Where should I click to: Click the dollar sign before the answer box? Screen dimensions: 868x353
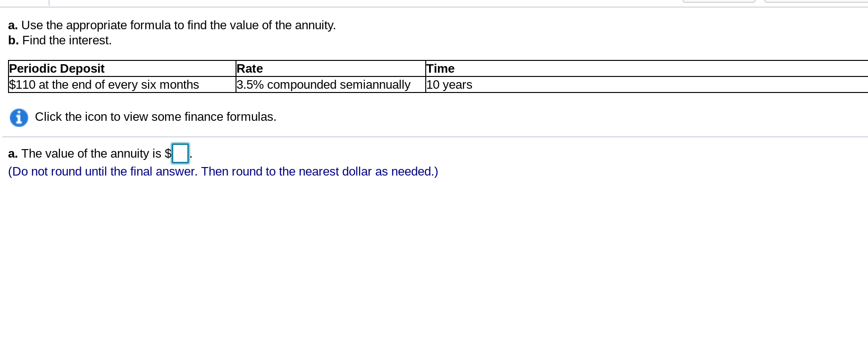pyautogui.click(x=168, y=153)
